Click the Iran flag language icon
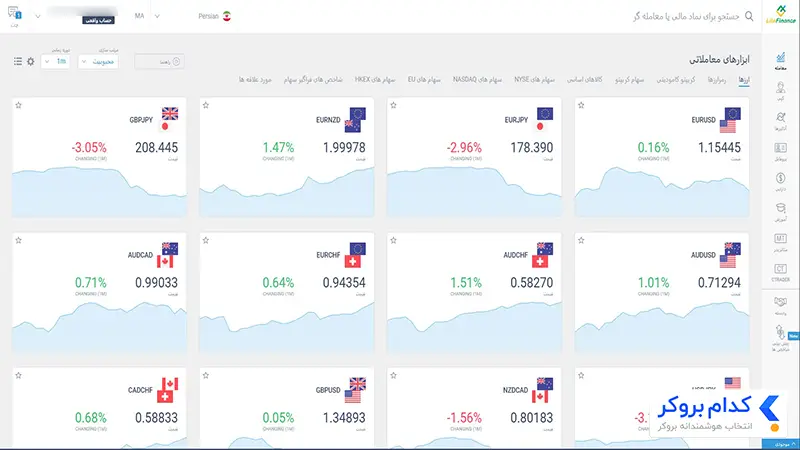800x450 pixels. 227,16
